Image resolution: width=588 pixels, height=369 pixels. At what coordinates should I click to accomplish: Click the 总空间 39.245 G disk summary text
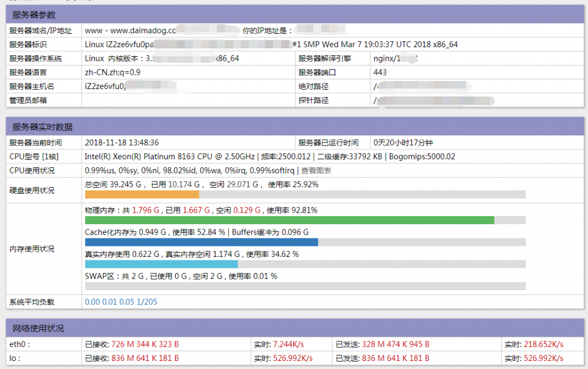point(202,184)
